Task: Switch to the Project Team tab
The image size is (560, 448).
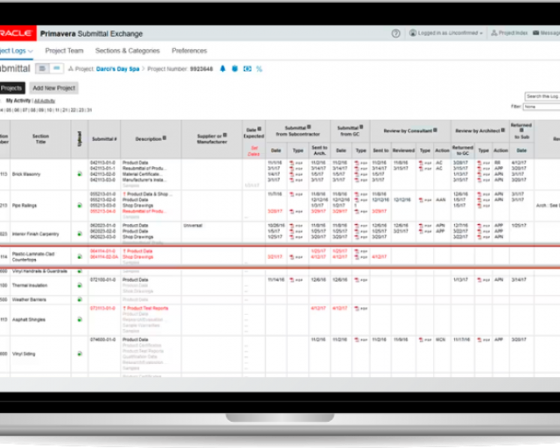Action: coord(64,51)
